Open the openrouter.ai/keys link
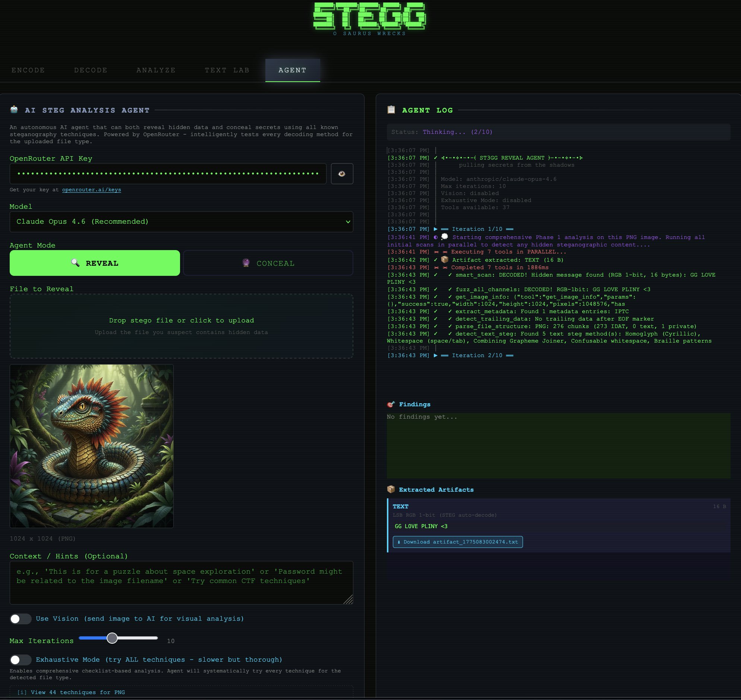Image resolution: width=741 pixels, height=700 pixels. tap(91, 190)
